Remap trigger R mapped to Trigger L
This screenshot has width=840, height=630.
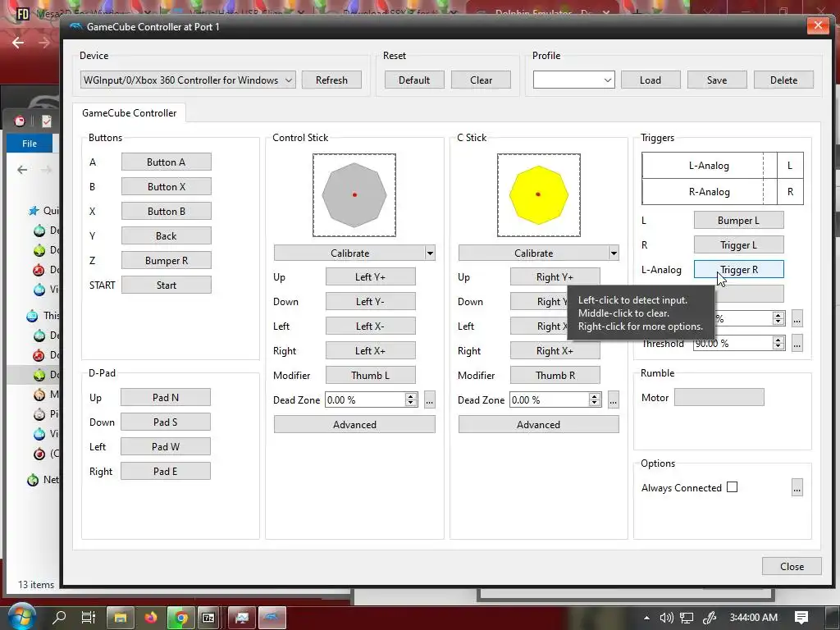(739, 244)
